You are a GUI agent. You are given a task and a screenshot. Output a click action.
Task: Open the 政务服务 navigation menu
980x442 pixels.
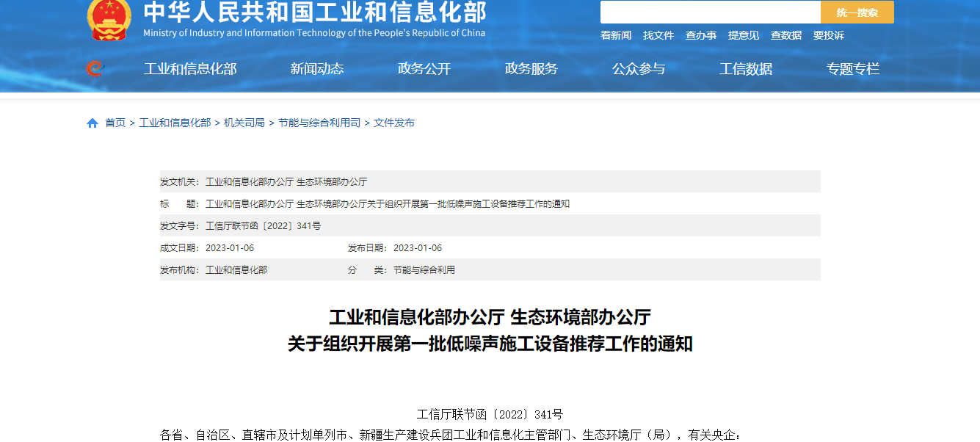[x=531, y=69]
